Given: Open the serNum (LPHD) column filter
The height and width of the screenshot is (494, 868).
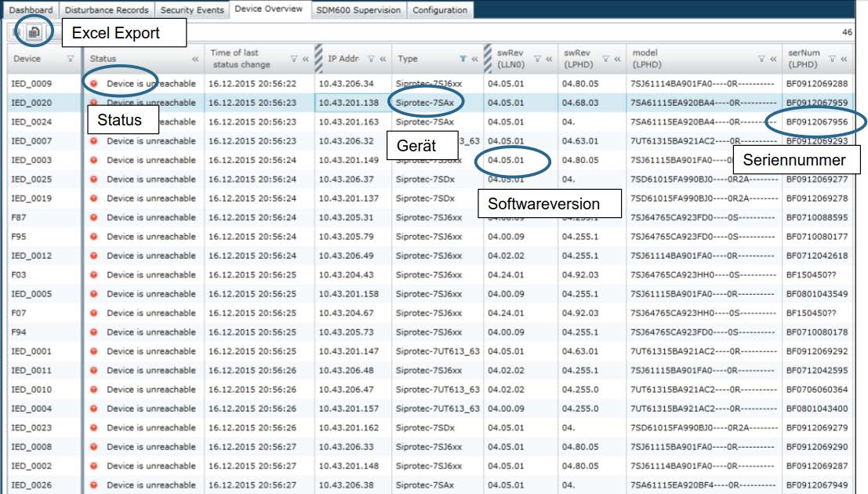Looking at the screenshot, I should 832,59.
